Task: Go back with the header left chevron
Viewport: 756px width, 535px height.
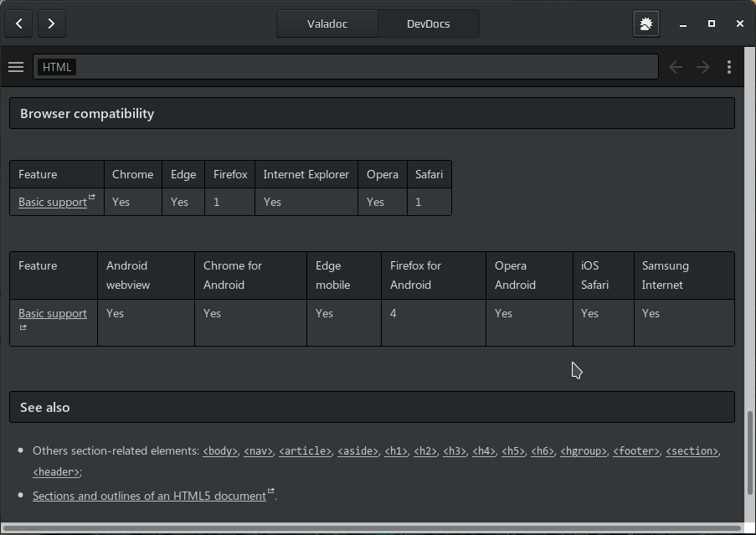Action: [x=18, y=23]
